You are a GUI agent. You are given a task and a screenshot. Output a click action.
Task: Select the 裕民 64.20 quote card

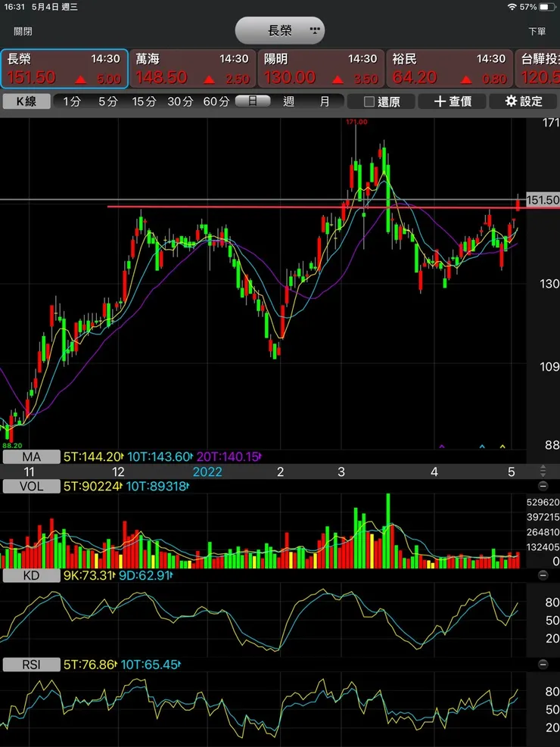(x=450, y=69)
